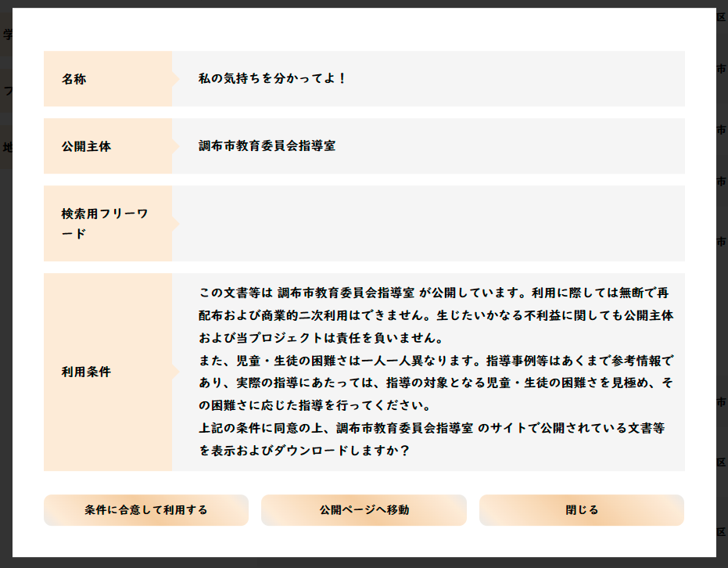
Task: Click 条件に合意して利用する button
Action: 146,510
